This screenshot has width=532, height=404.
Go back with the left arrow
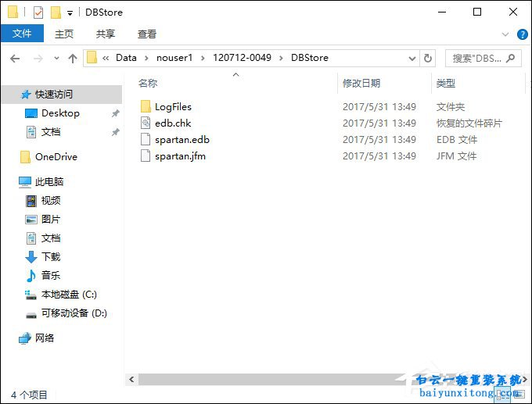pos(15,59)
